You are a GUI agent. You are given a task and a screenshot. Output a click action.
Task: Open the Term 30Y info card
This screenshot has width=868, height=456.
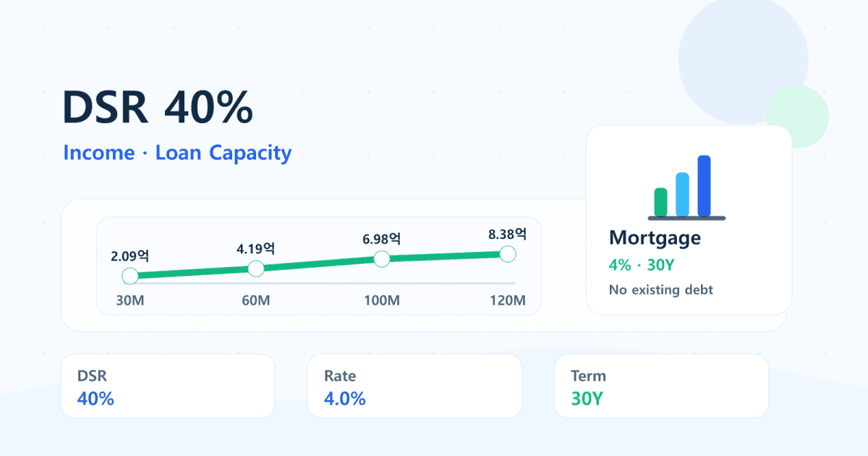[x=661, y=386]
